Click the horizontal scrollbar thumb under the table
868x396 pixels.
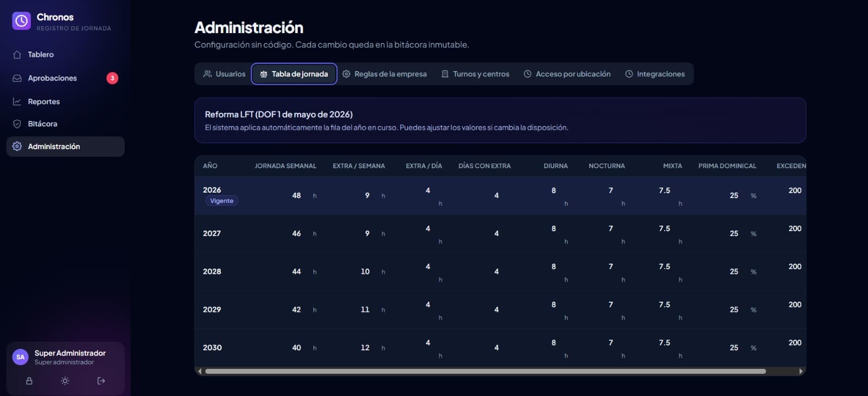point(486,372)
